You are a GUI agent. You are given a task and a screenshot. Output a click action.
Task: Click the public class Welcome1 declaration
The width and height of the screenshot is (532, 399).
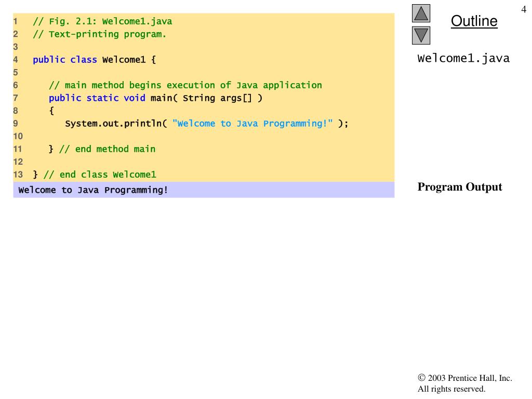tap(94, 60)
